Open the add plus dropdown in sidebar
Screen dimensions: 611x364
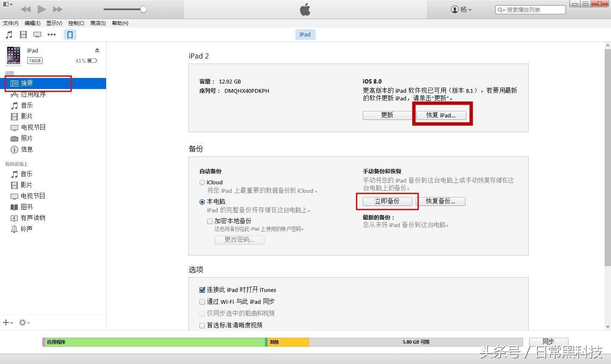click(8, 323)
